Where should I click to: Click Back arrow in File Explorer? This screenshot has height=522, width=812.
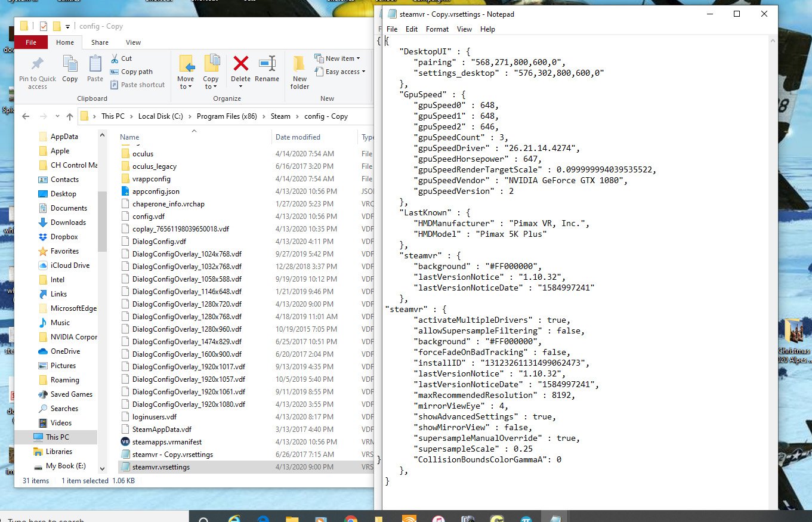(x=27, y=116)
